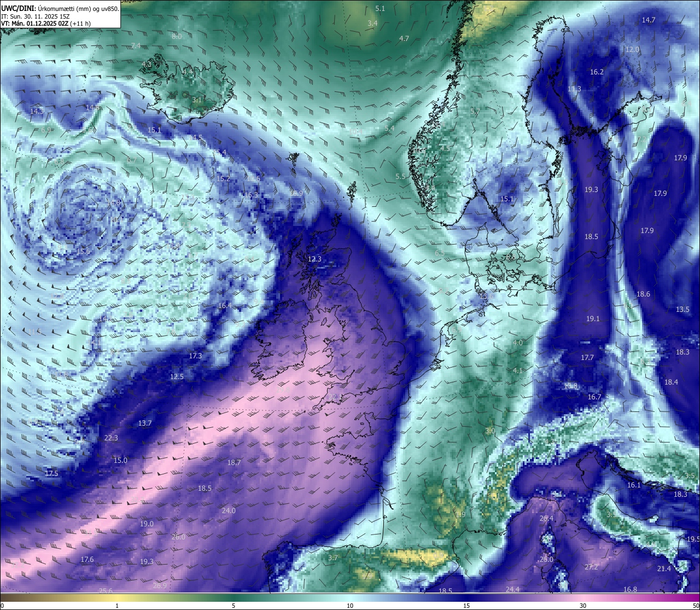Image resolution: width=700 pixels, height=610 pixels.
Task: Click the map value 16.1
Action: coord(634,485)
